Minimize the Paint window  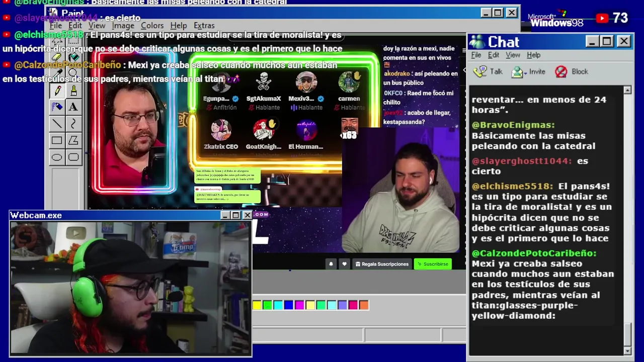(x=486, y=13)
